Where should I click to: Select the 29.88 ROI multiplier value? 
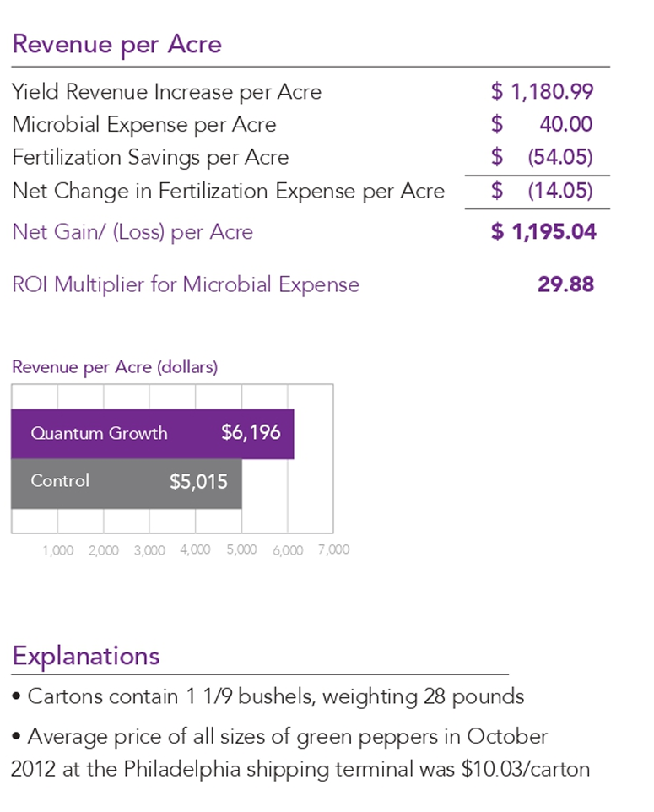click(565, 284)
